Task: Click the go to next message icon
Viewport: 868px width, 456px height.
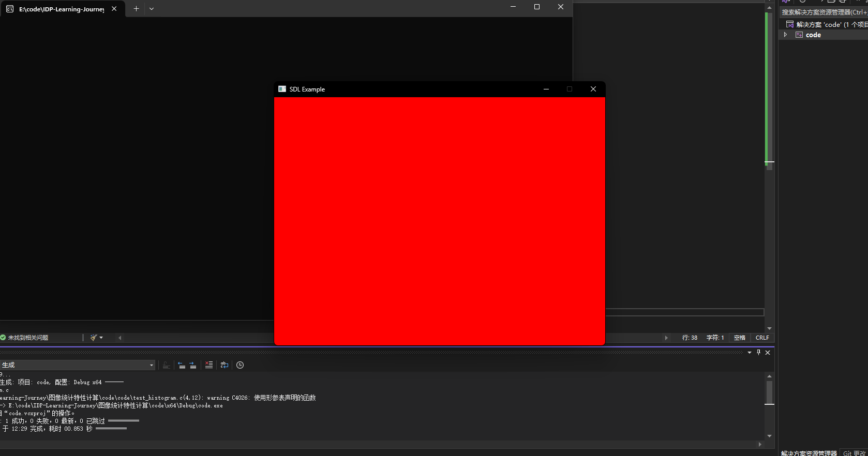Action: coord(193,365)
